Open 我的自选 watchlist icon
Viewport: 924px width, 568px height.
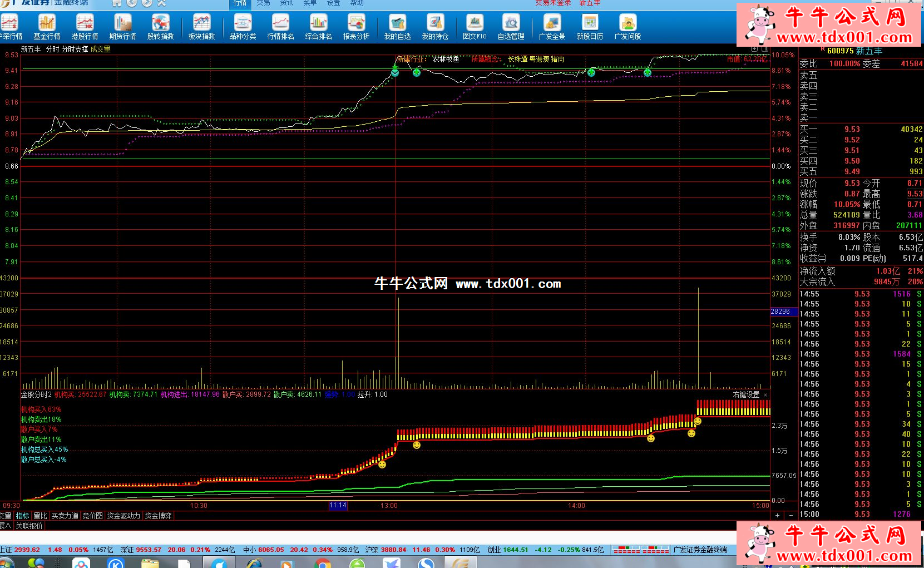[x=397, y=27]
